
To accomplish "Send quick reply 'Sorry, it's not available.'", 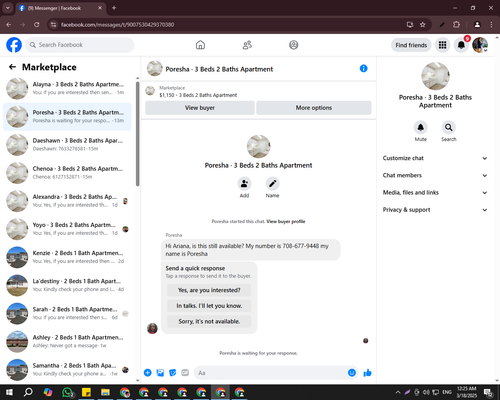I will coord(209,321).
